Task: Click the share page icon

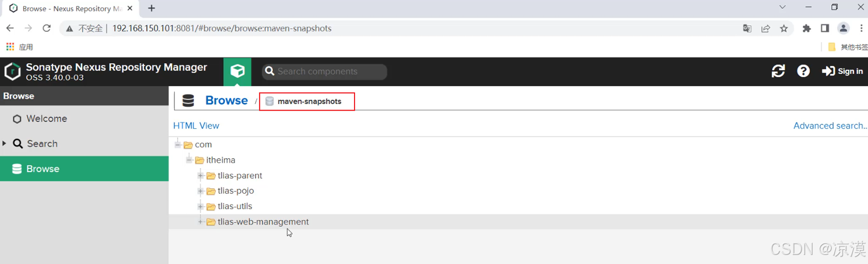Action: [x=766, y=29]
